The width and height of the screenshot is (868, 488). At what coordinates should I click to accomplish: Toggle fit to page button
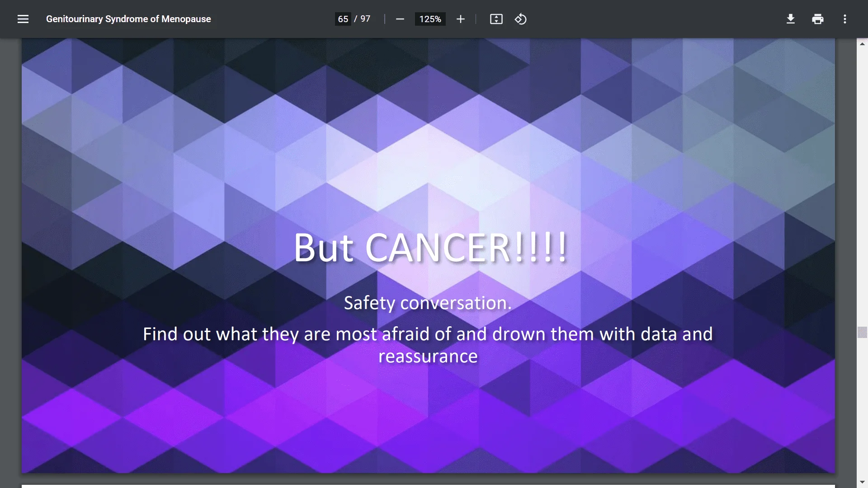(496, 19)
